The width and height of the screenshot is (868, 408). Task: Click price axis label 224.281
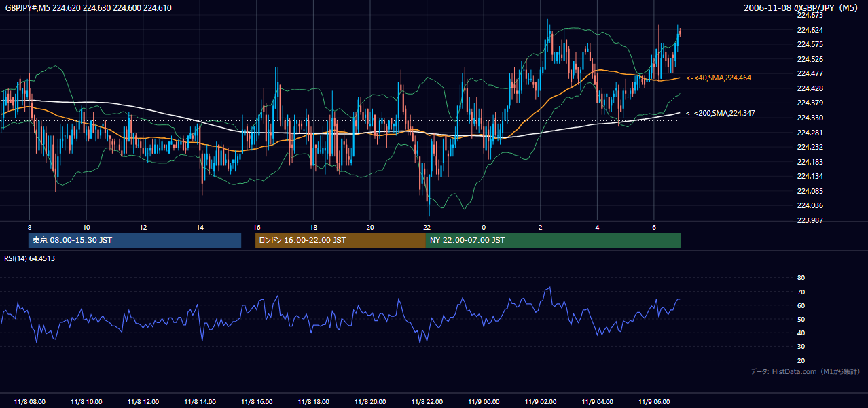[x=810, y=133]
